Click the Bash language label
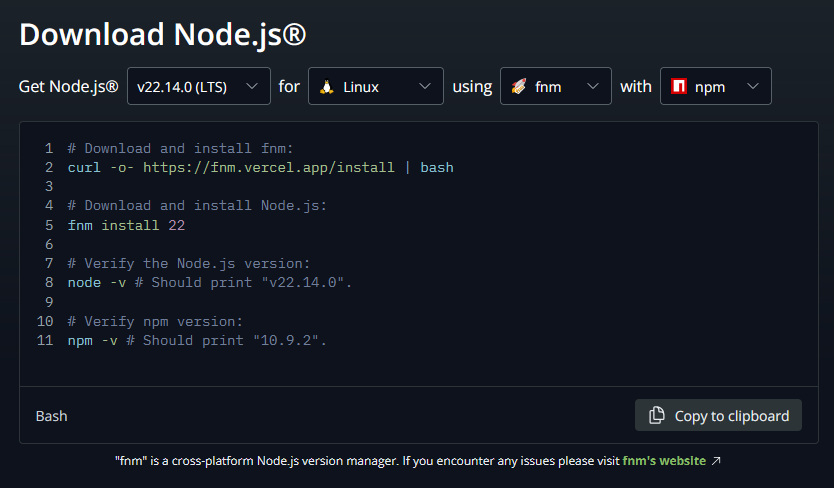 click(x=52, y=416)
